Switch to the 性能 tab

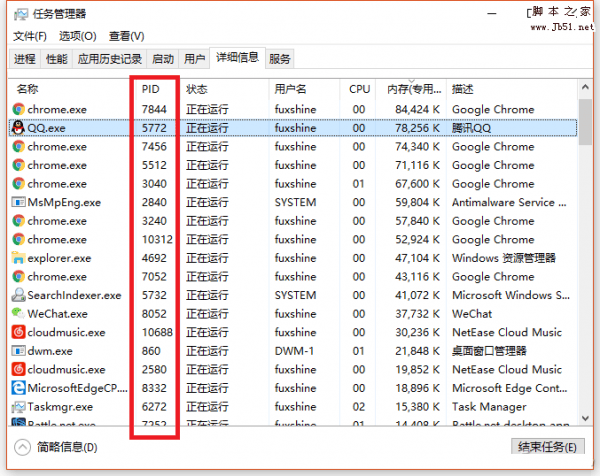[x=57, y=59]
